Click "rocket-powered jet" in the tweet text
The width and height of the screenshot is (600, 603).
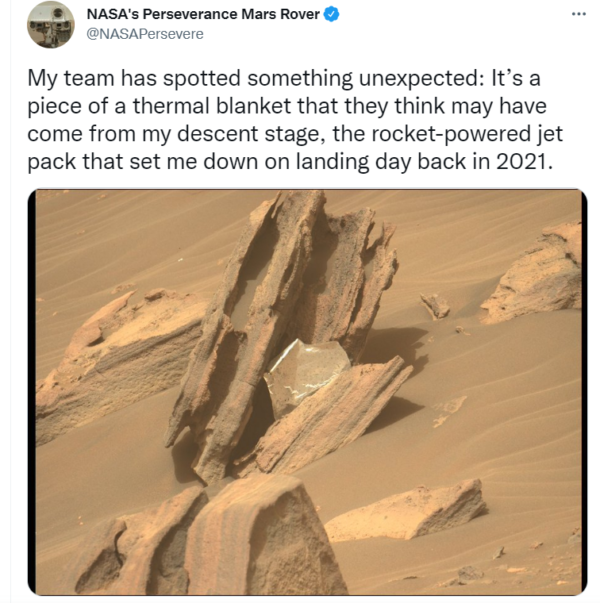pyautogui.click(x=467, y=134)
